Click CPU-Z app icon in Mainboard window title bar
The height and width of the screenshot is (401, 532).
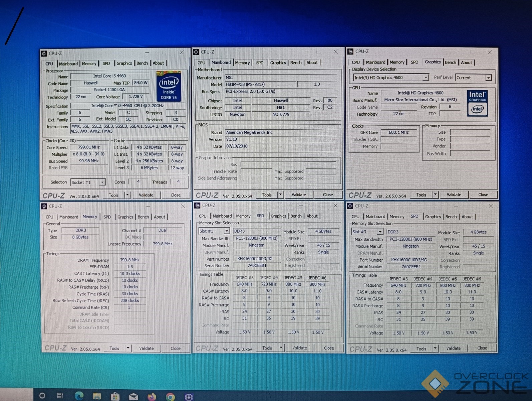point(196,52)
